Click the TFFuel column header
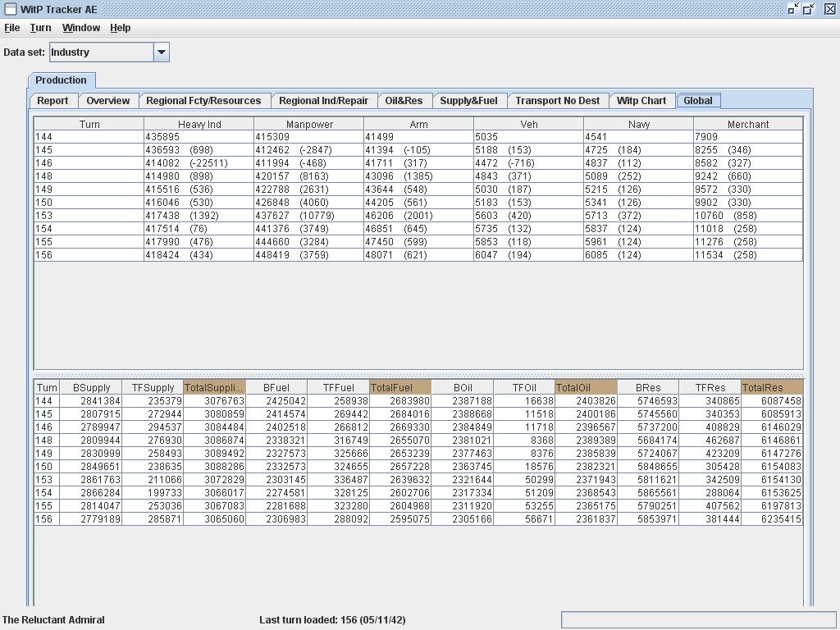Image resolution: width=840 pixels, height=630 pixels. [339, 387]
